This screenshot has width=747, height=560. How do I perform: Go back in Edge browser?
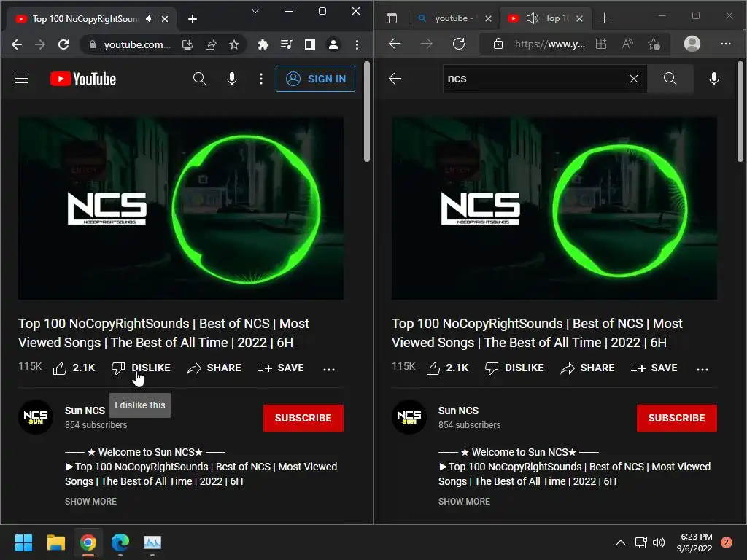coord(395,44)
